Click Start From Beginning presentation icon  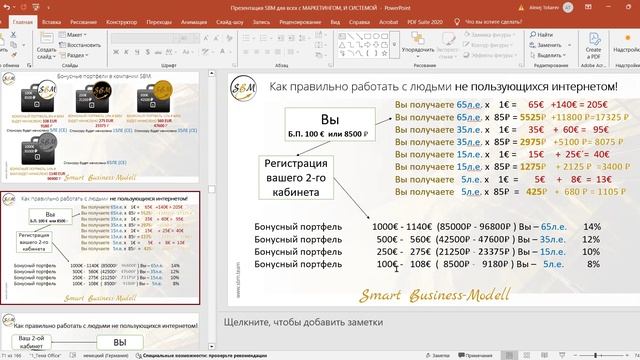point(36,7)
